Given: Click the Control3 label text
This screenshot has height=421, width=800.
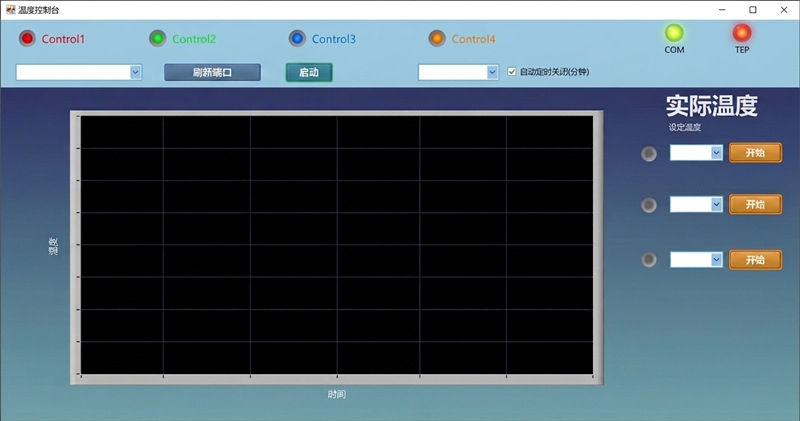Looking at the screenshot, I should (334, 39).
